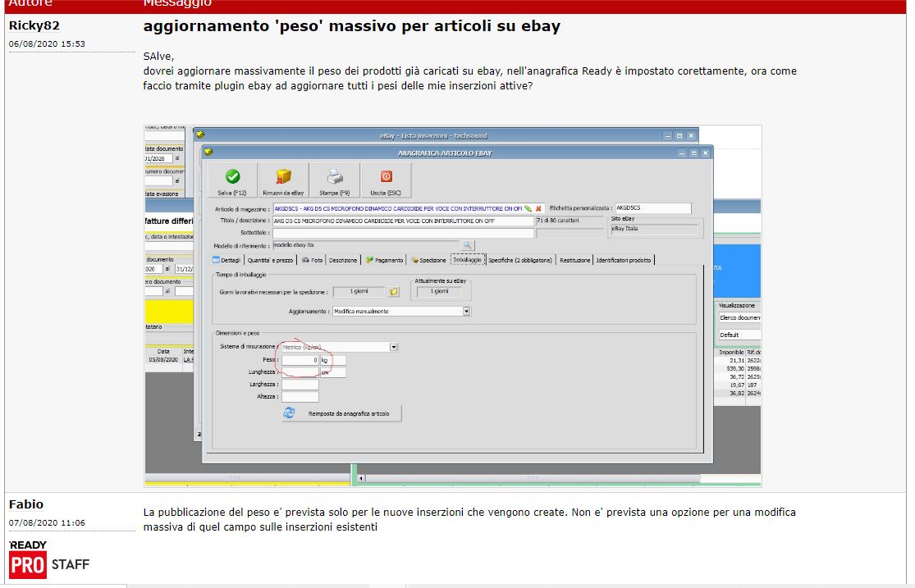Click the Sito eBay 'eBay Italia' field
Image resolution: width=915 pixels, height=588 pixels.
pos(654,230)
